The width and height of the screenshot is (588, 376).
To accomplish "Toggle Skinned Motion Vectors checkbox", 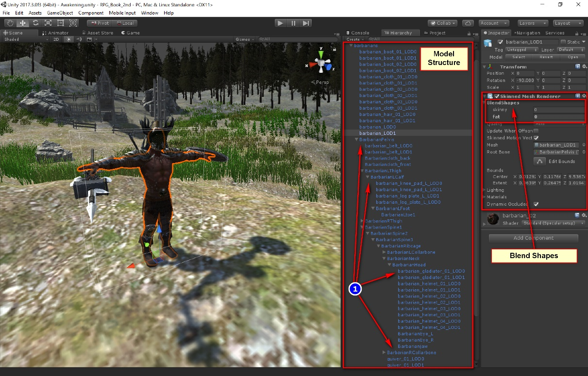I will coord(536,138).
